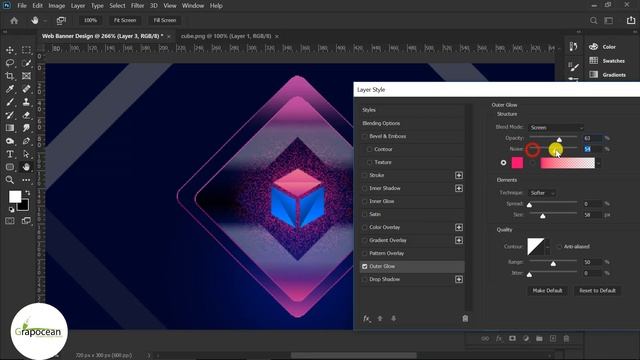Select the solid color glow radio button
Screen dimensions: 640x360
(503, 162)
